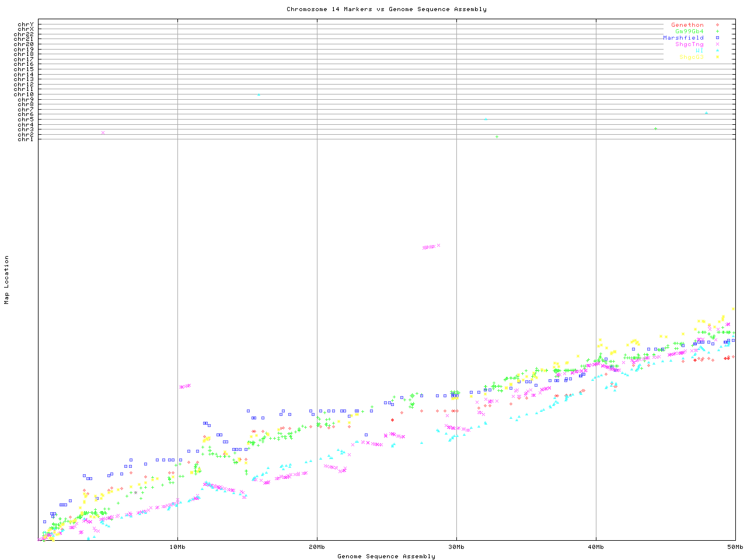This screenshot has height=560, width=747.
Task: Click the Genethon legend marker symbol
Action: 717,25
